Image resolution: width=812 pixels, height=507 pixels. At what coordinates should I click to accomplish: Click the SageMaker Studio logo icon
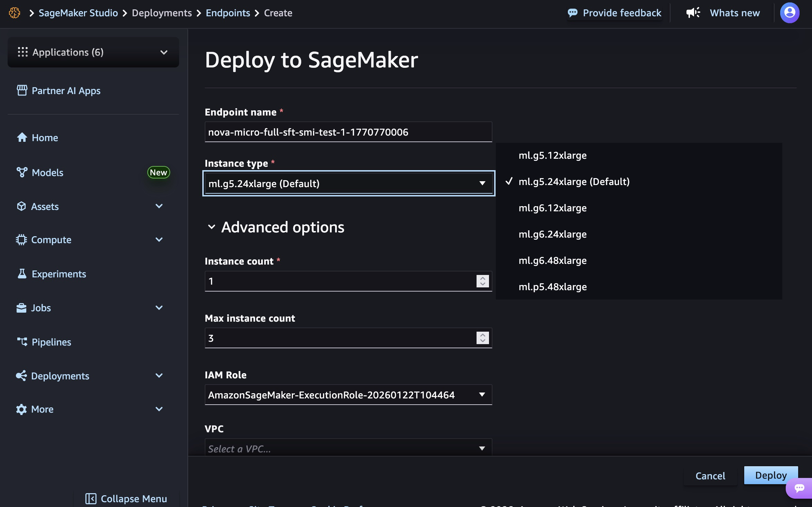click(x=15, y=12)
